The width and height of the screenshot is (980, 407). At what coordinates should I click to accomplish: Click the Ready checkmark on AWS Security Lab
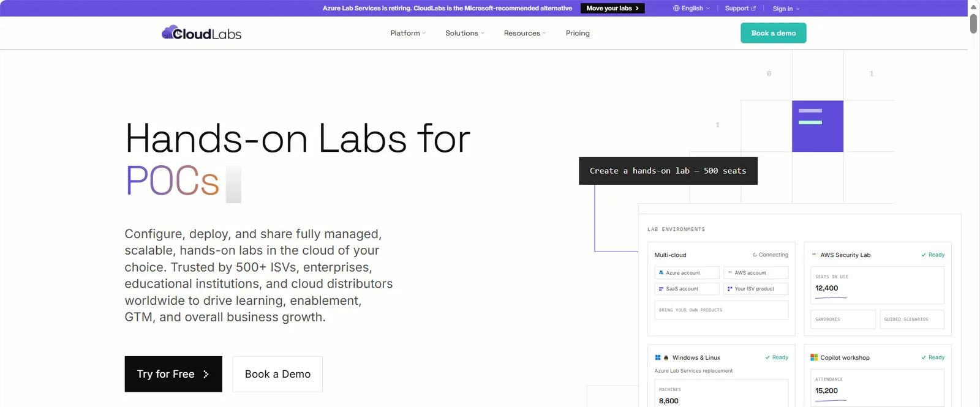click(x=924, y=255)
